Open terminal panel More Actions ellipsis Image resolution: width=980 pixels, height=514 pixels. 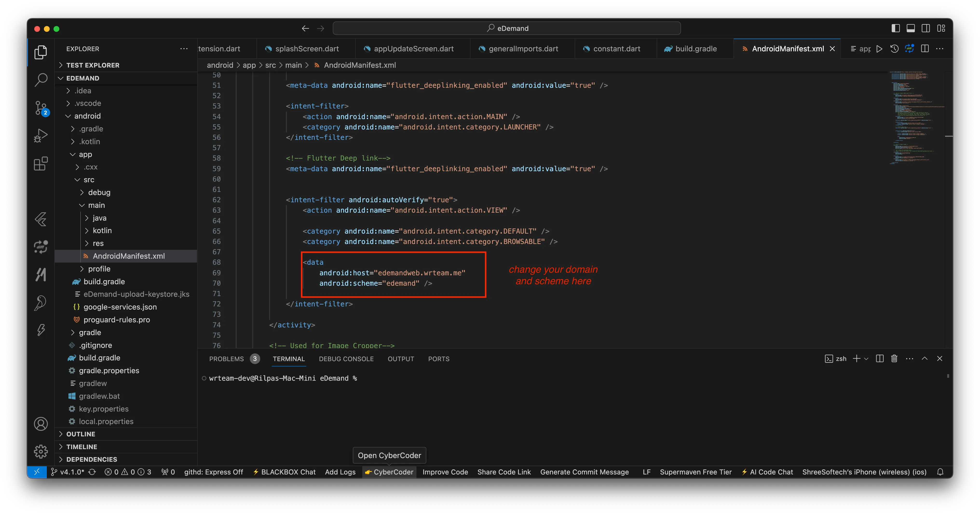[910, 358]
